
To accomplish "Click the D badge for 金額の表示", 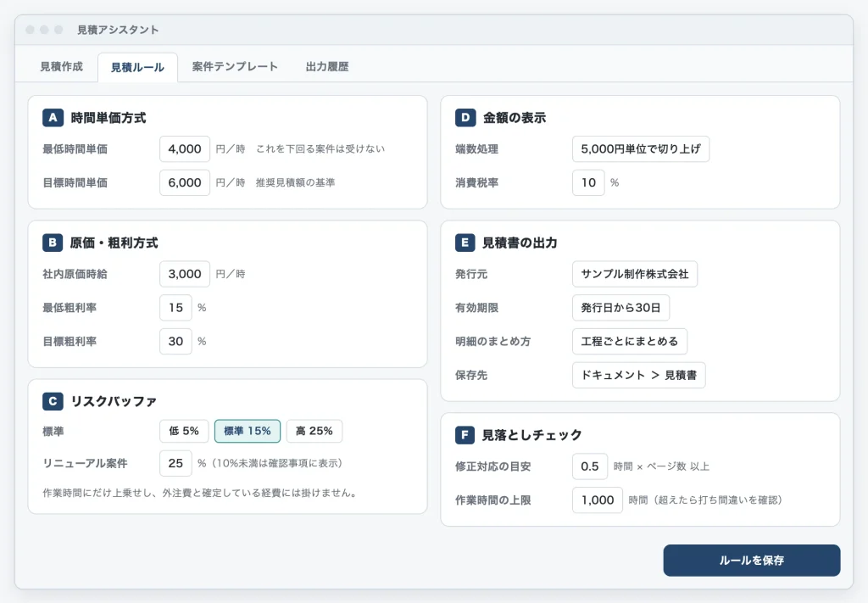I will pyautogui.click(x=465, y=117).
